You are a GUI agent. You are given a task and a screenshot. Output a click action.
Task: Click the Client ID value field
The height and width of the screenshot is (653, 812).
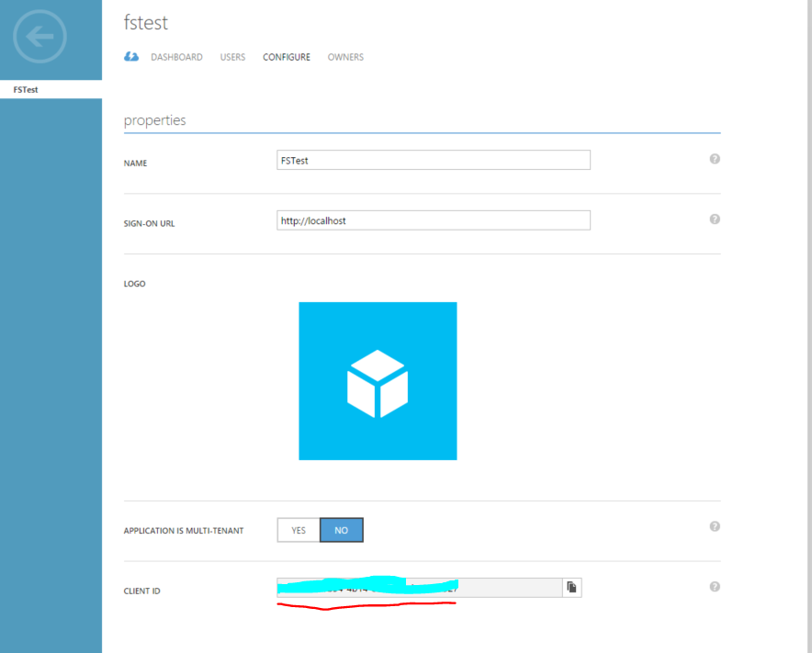tap(420, 587)
